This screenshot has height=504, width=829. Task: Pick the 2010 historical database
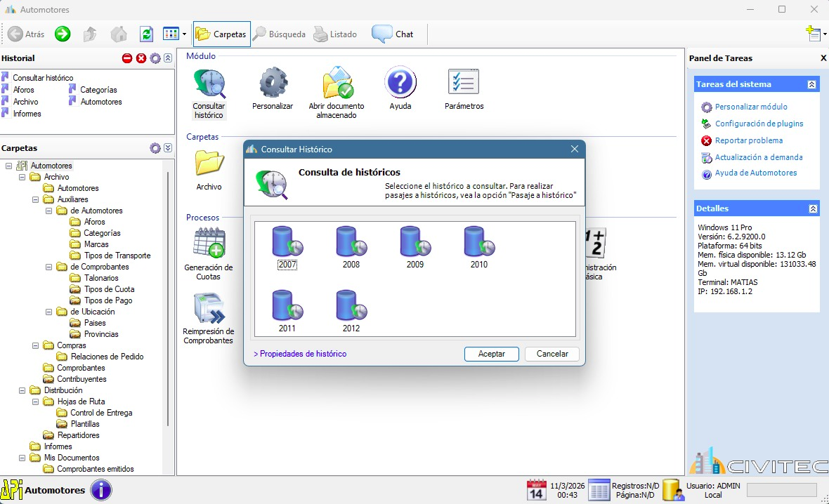[479, 247]
